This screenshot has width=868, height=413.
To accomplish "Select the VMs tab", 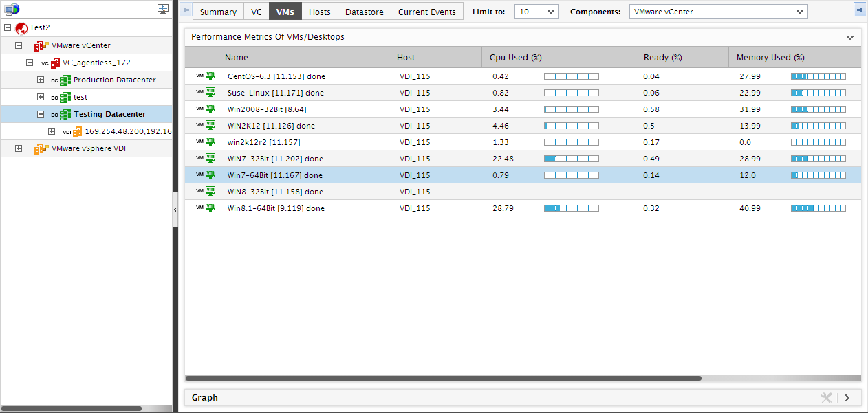I will pyautogui.click(x=285, y=12).
